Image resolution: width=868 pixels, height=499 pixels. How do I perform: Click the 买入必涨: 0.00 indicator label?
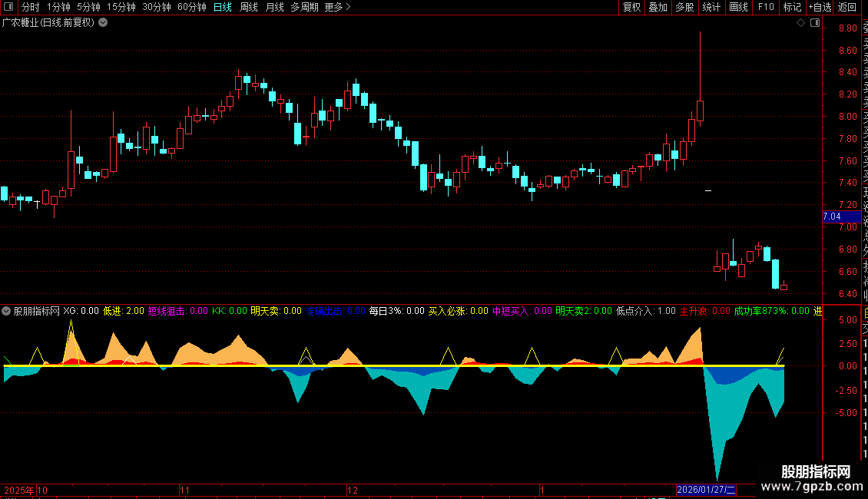(x=459, y=311)
